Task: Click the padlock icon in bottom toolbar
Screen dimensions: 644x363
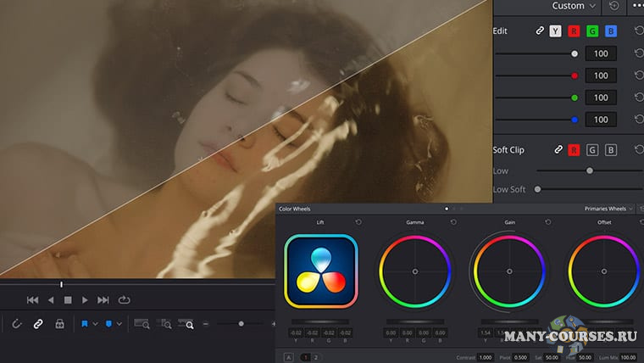Action: [59, 324]
